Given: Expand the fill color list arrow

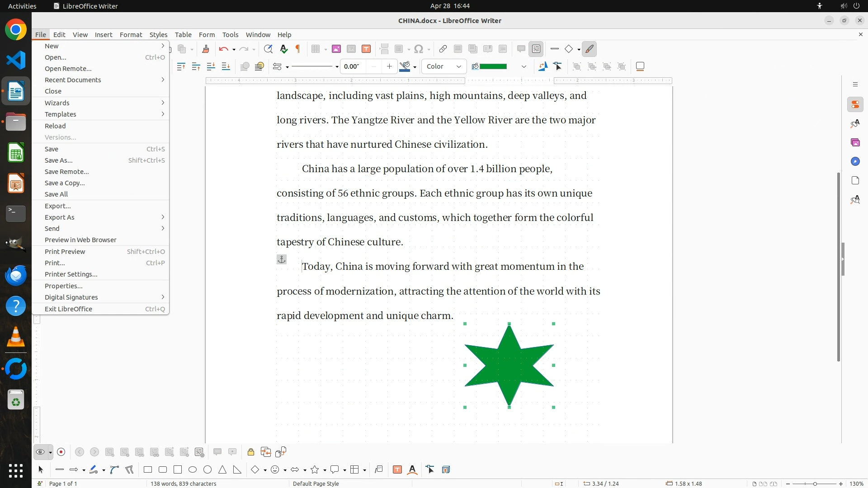Looking at the screenshot, I should 524,66.
